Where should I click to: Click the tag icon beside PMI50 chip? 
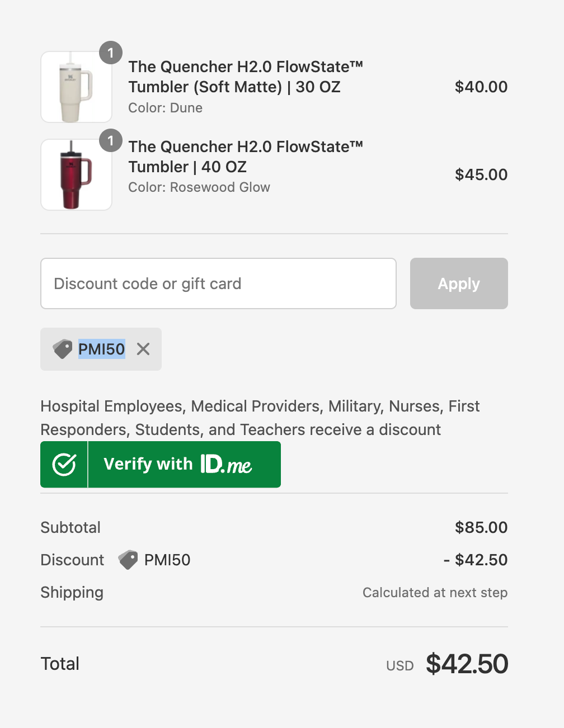(63, 349)
